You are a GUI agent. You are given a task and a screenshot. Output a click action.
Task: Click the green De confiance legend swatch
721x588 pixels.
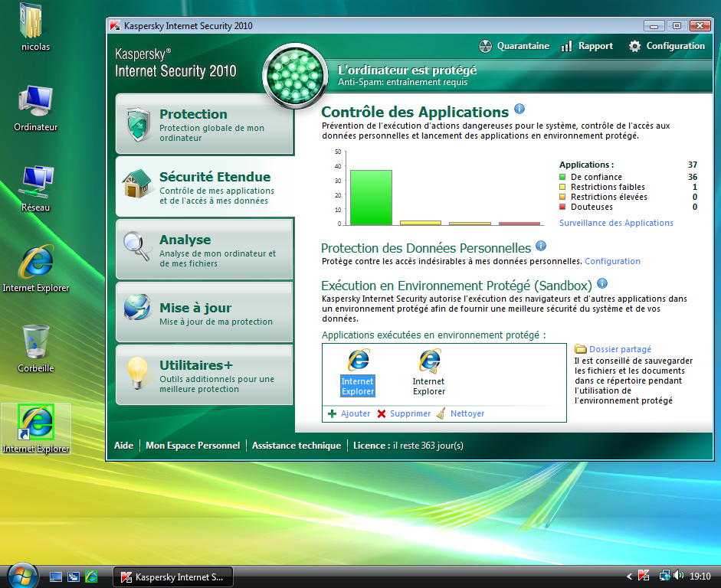pyautogui.click(x=562, y=177)
